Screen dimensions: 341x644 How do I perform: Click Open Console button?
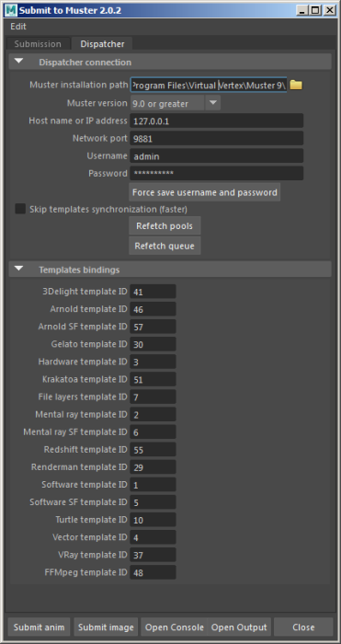(x=175, y=627)
